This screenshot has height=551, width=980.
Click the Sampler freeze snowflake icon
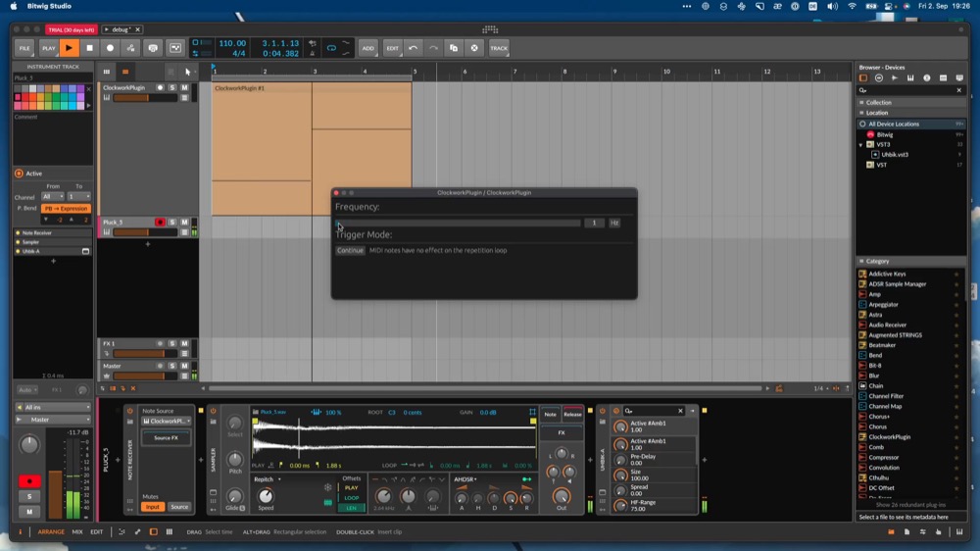327,487
